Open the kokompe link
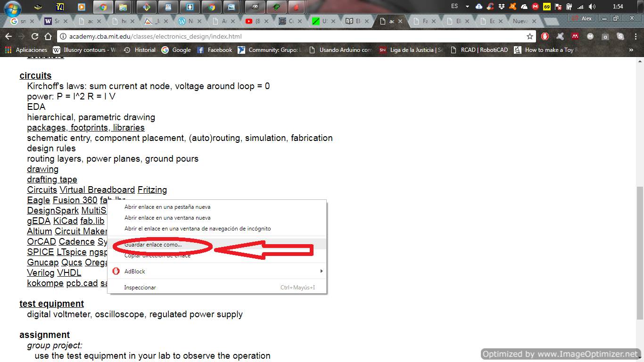The height and width of the screenshot is (362, 644). point(45,283)
